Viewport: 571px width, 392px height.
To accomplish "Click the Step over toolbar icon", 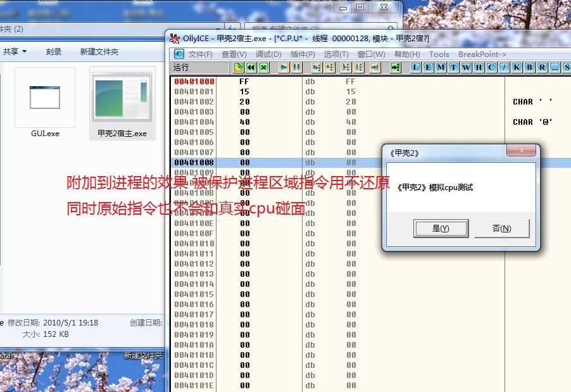I will (330, 67).
